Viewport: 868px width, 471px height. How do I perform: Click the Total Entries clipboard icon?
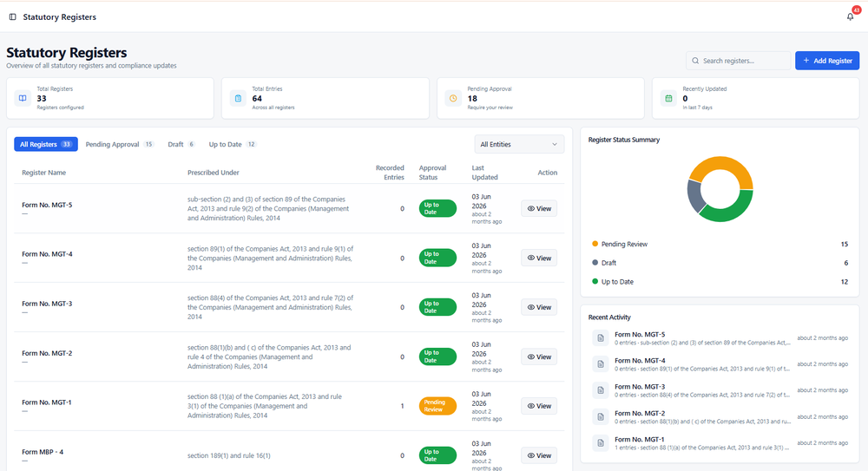238,98
